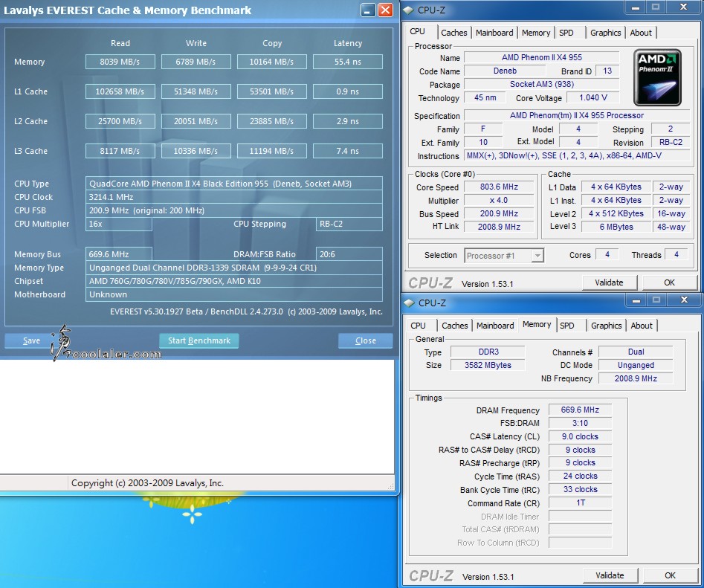The width and height of the screenshot is (704, 588).
Task: Click OK in top CPU-Z window
Action: 669,282
